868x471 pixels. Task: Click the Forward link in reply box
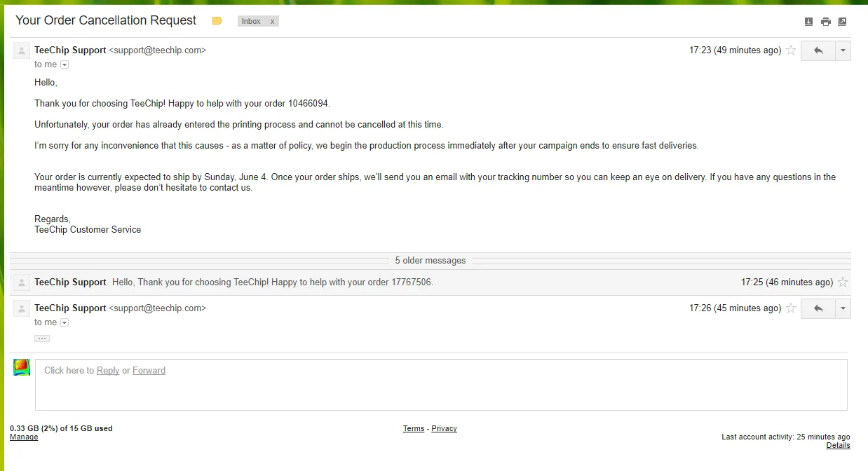coord(149,370)
